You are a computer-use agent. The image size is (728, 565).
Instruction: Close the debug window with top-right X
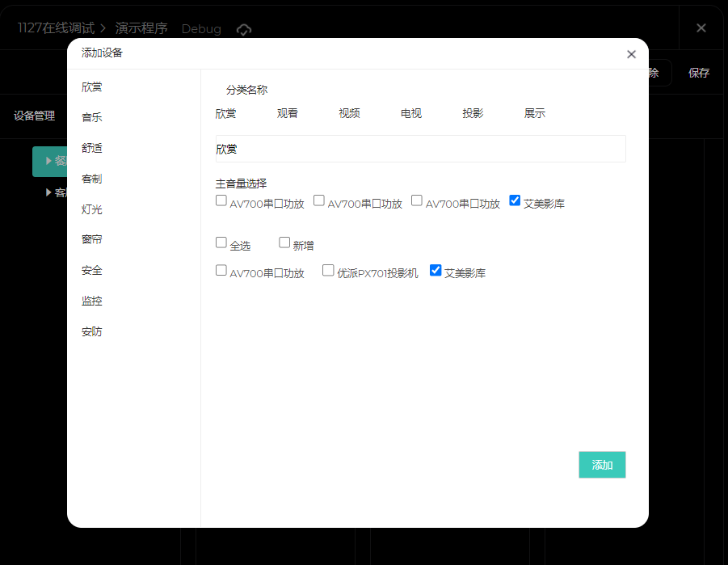(x=701, y=28)
